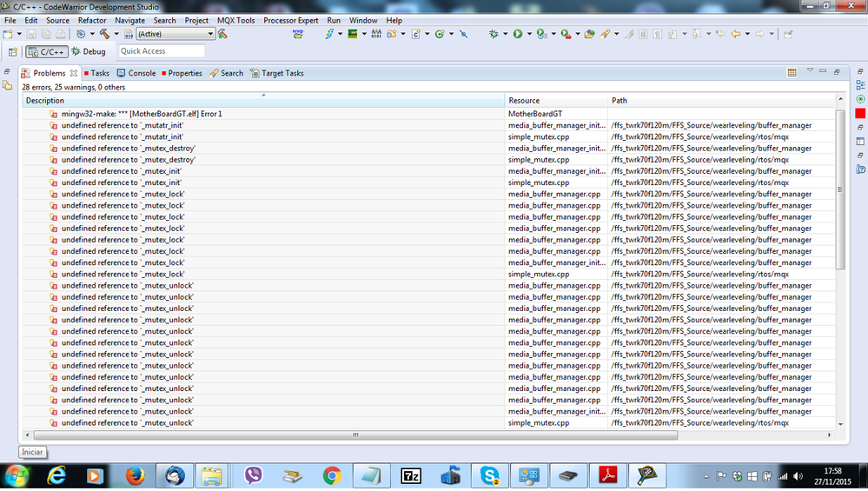The image size is (868, 491).
Task: Open the MQX Tools menu
Action: tap(235, 21)
